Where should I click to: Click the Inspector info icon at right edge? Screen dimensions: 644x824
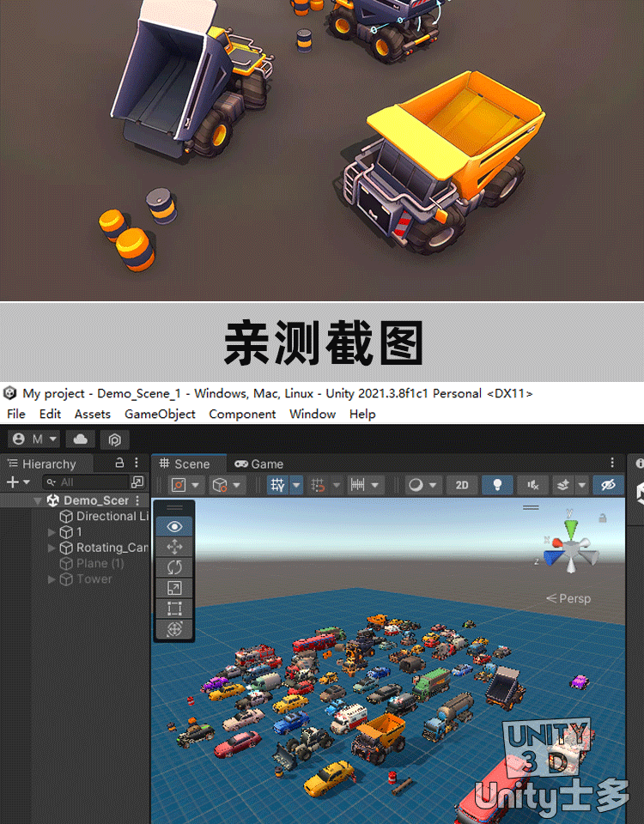(639, 463)
